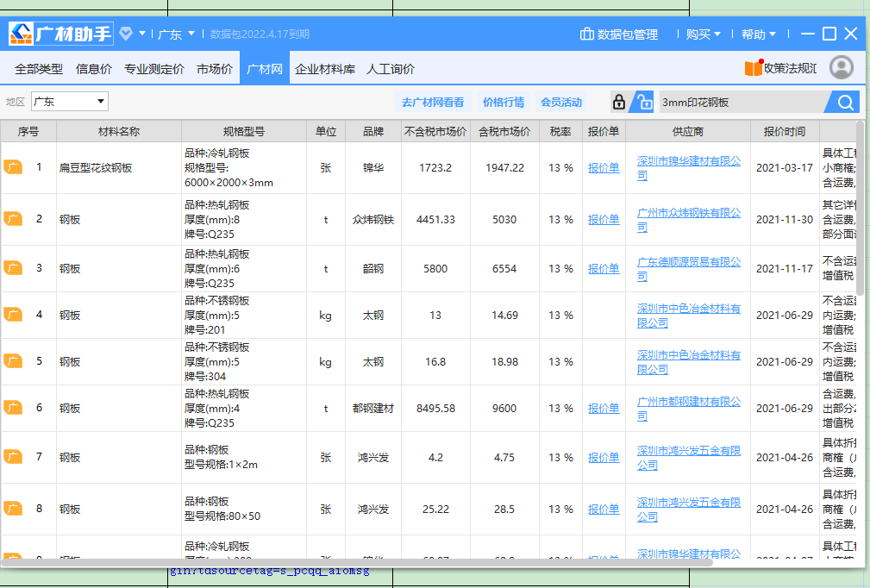Open the 广东 region dropdown in title bar
The height and width of the screenshot is (588, 870).
[176, 34]
